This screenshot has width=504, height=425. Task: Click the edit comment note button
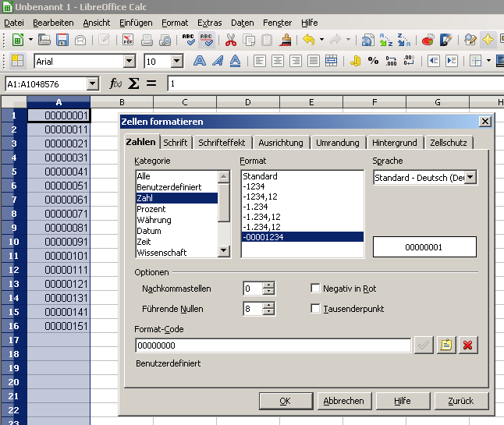(x=446, y=345)
